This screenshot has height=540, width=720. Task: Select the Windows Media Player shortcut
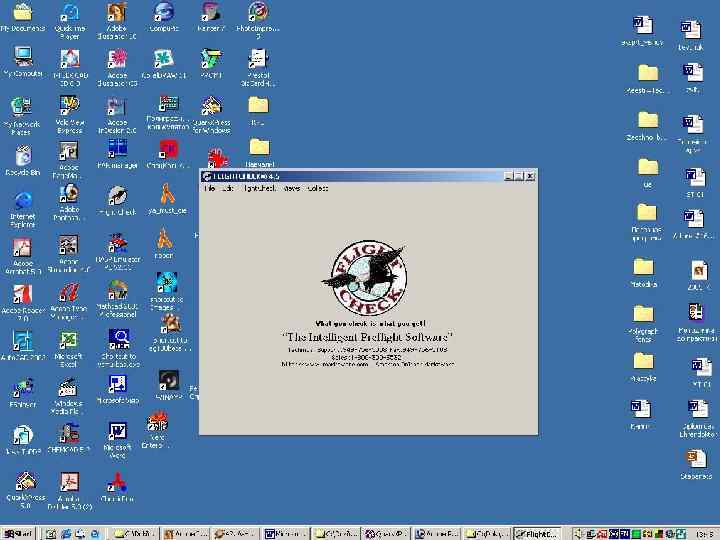pyautogui.click(x=68, y=396)
